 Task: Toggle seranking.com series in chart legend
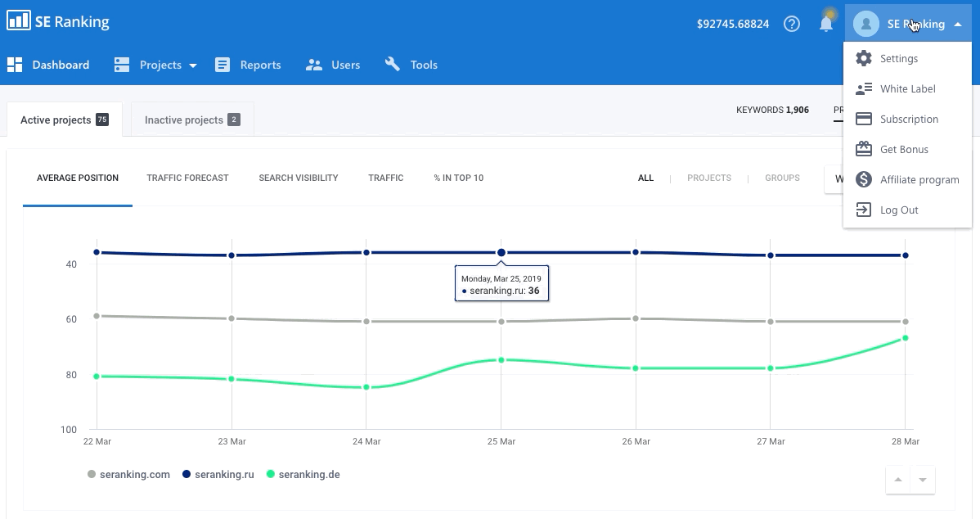[x=128, y=474]
